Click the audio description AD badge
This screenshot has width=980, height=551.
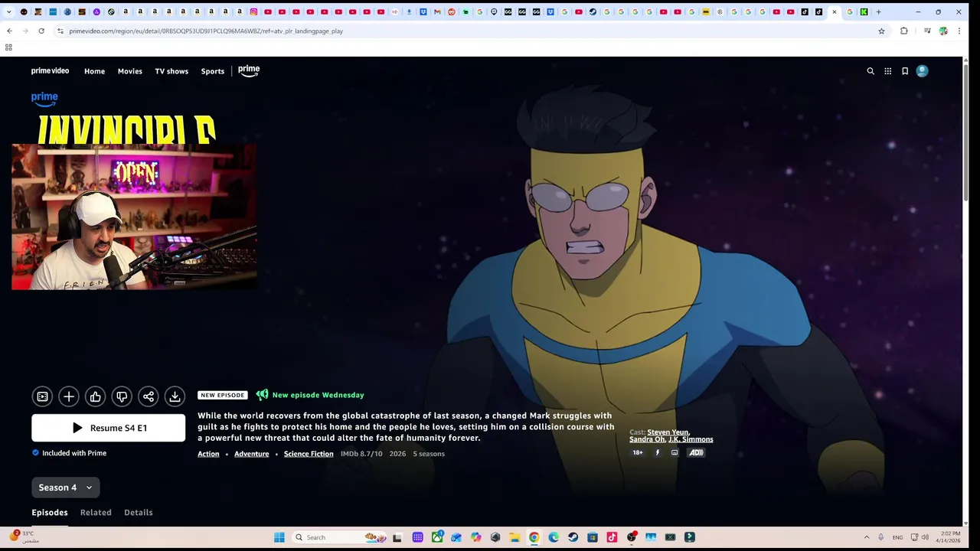pos(696,453)
